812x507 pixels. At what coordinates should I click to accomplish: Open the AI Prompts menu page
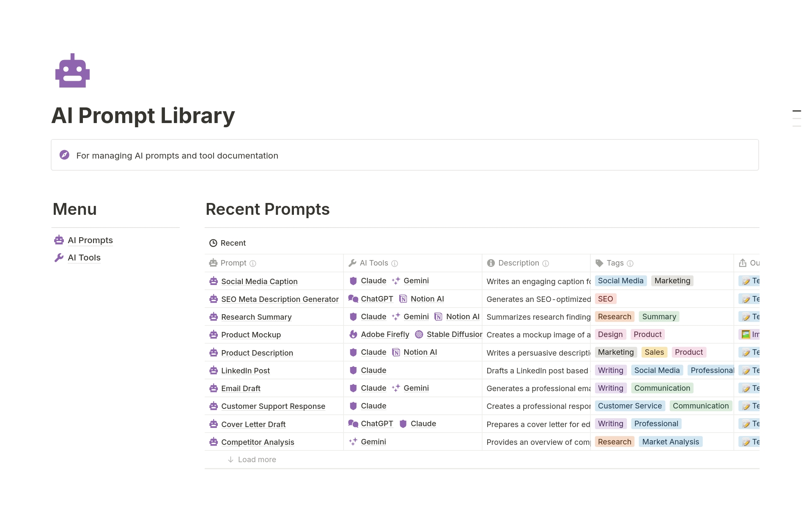[90, 240]
